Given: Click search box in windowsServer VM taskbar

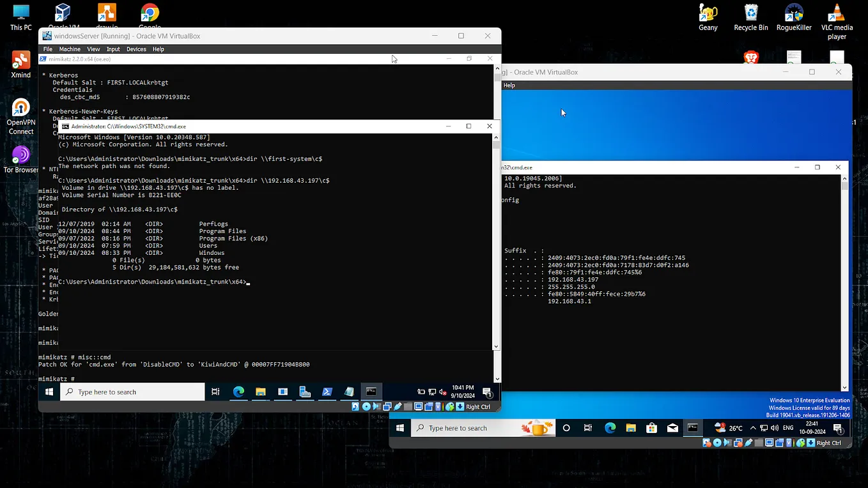Looking at the screenshot, I should point(132,392).
